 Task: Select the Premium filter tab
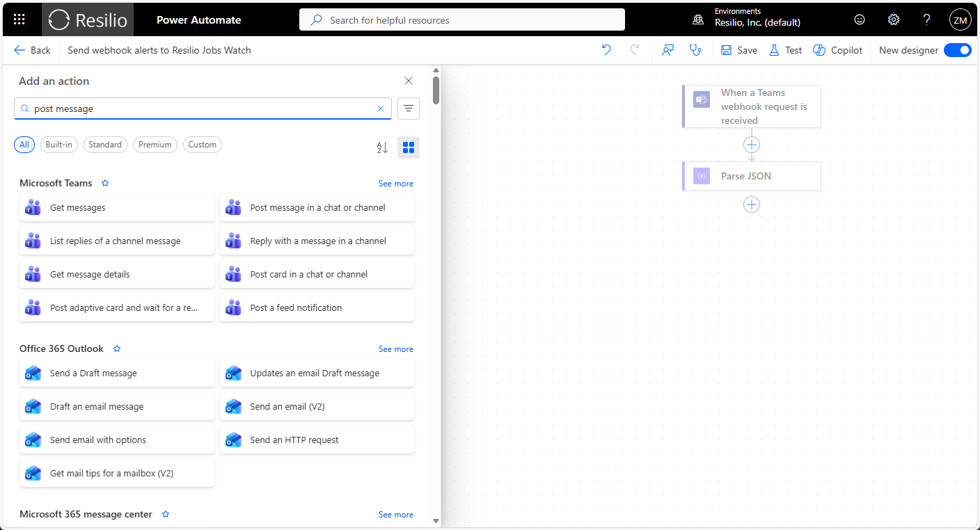[x=155, y=145]
